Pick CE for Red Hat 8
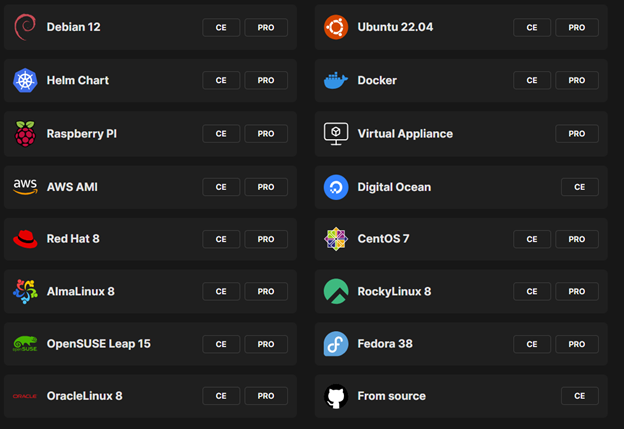624x429 pixels. pyautogui.click(x=221, y=239)
